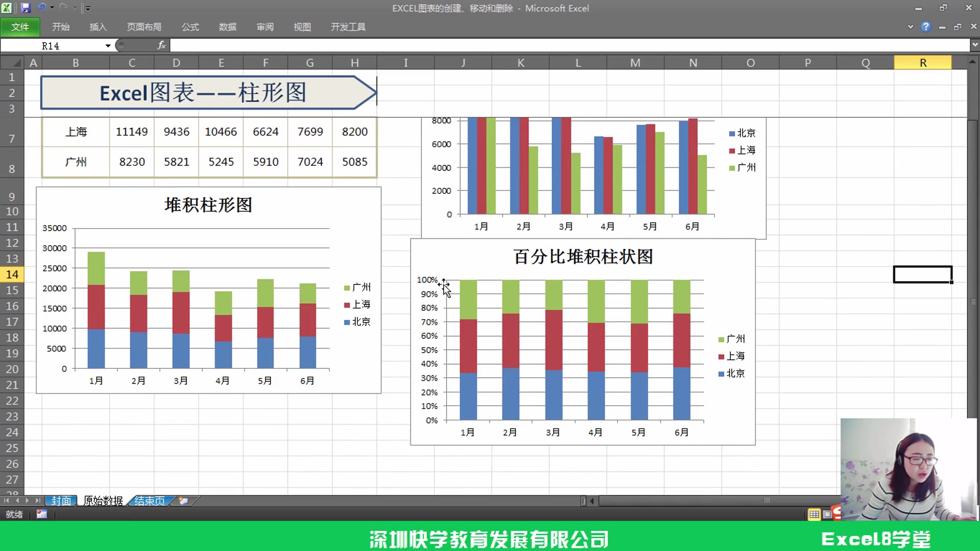Open the Name Box dropdown arrow
This screenshot has width=980, height=551.
point(108,46)
